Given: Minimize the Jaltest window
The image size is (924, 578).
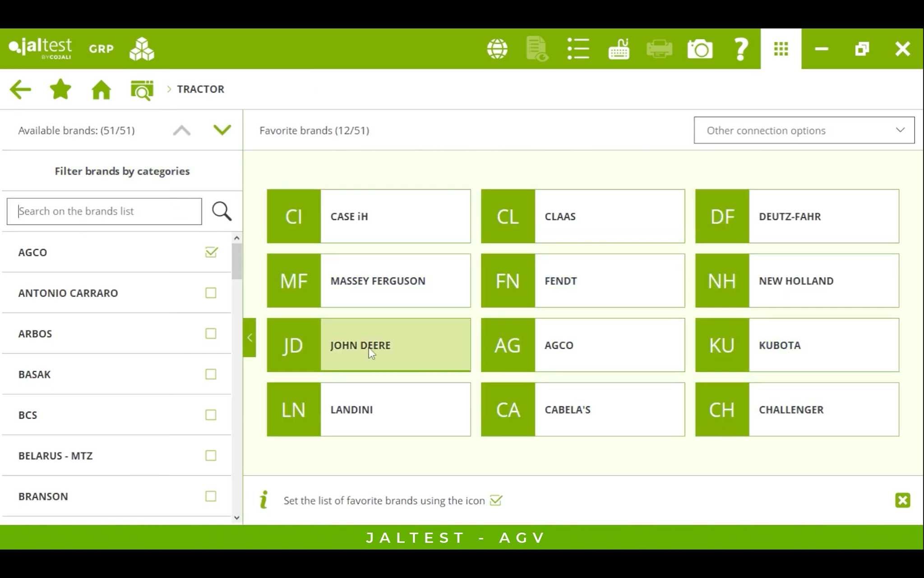Looking at the screenshot, I should [x=822, y=49].
